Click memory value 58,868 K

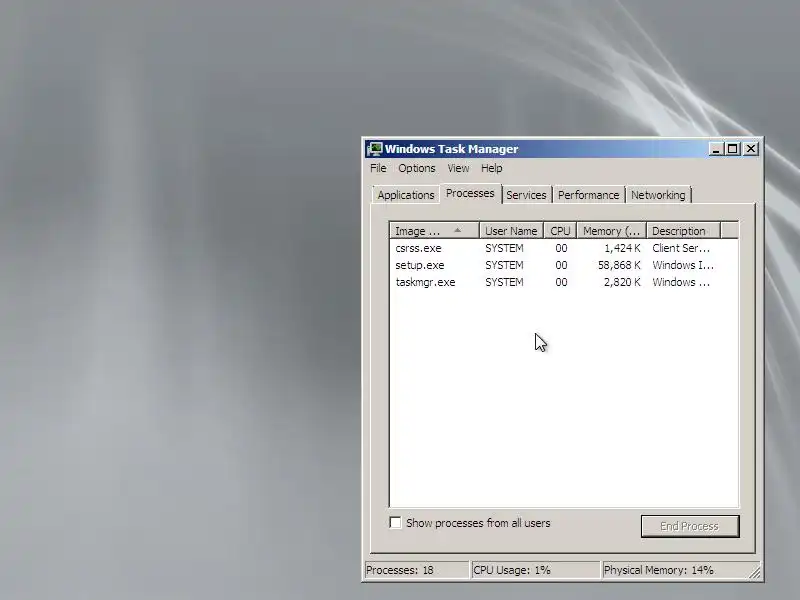click(x=619, y=265)
